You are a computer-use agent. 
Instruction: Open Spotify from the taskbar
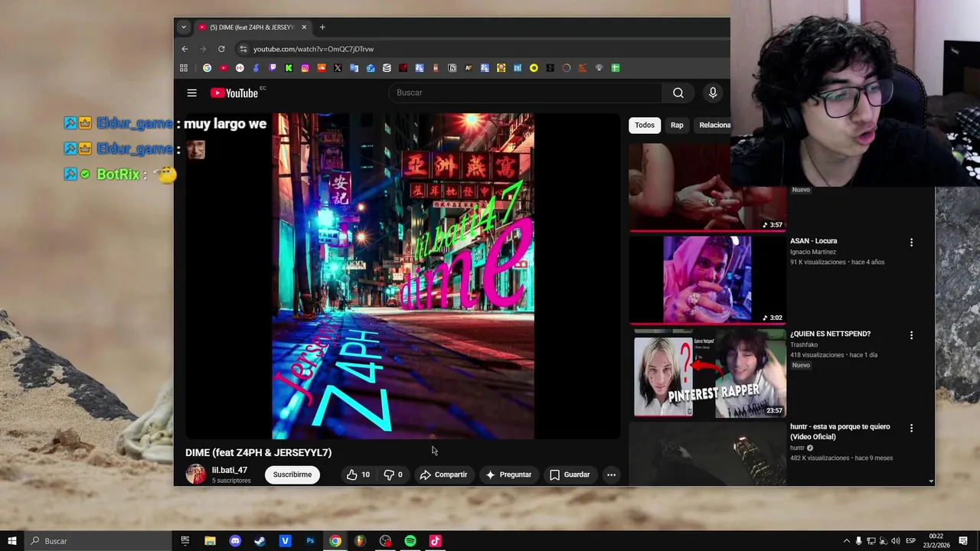[410, 541]
